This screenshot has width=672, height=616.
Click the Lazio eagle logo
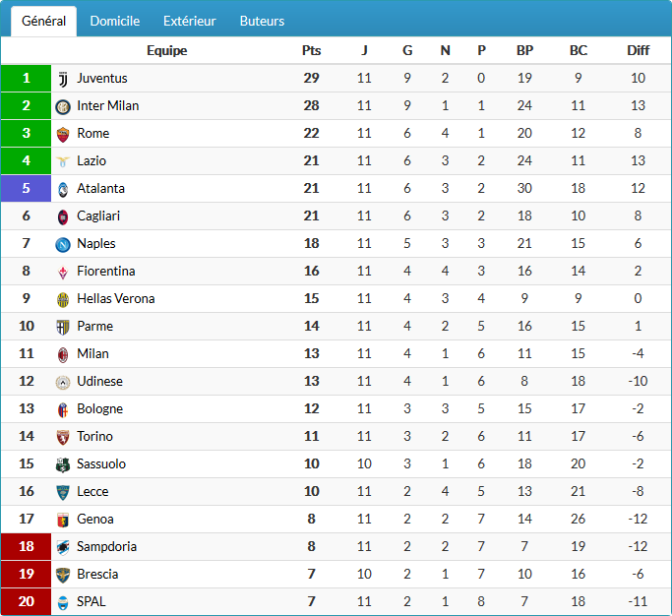tap(63, 161)
